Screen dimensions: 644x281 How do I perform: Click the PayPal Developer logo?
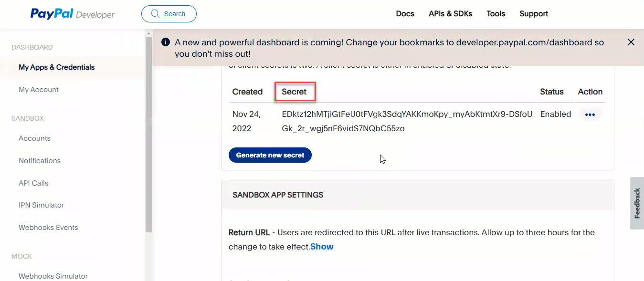(73, 14)
